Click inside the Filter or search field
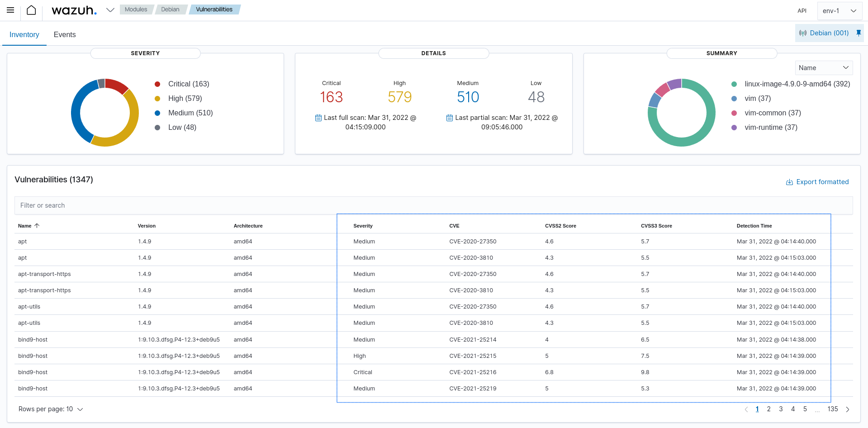 [181, 205]
